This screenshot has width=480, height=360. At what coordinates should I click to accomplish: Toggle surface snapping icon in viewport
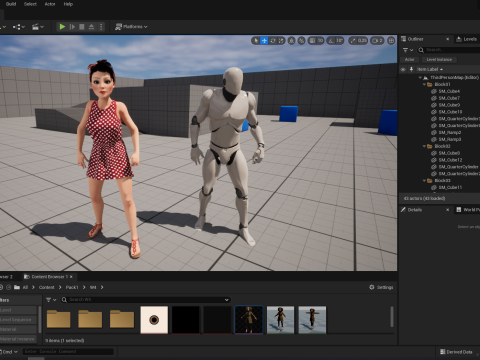[301, 41]
